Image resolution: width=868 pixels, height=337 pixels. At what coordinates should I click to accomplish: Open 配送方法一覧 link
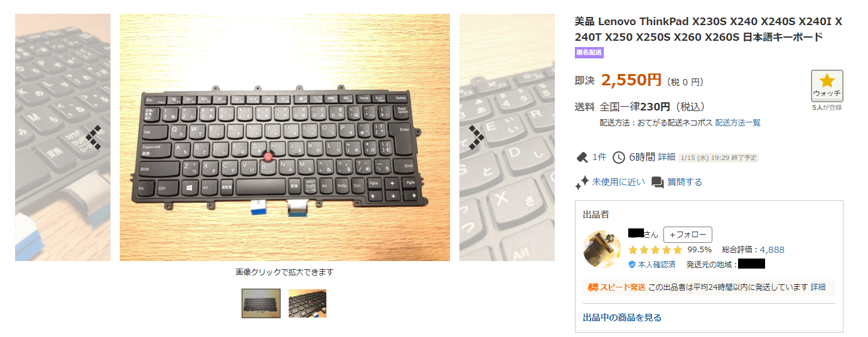738,123
